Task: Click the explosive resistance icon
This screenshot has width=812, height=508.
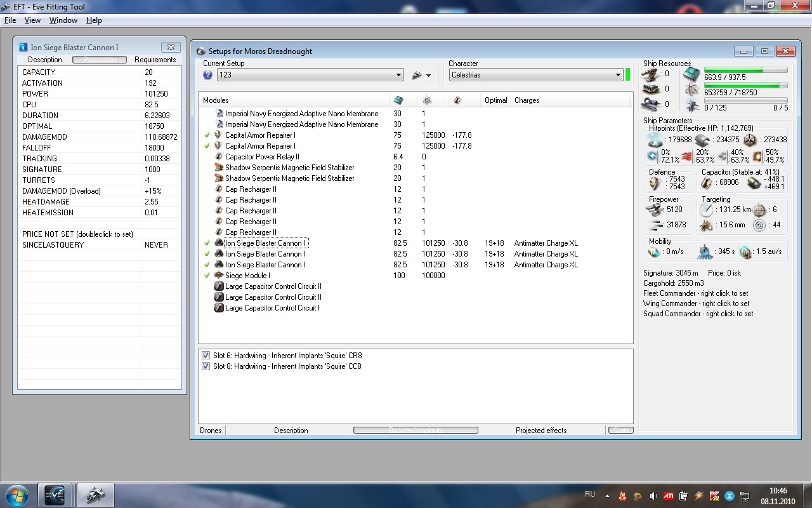Action: click(x=757, y=156)
